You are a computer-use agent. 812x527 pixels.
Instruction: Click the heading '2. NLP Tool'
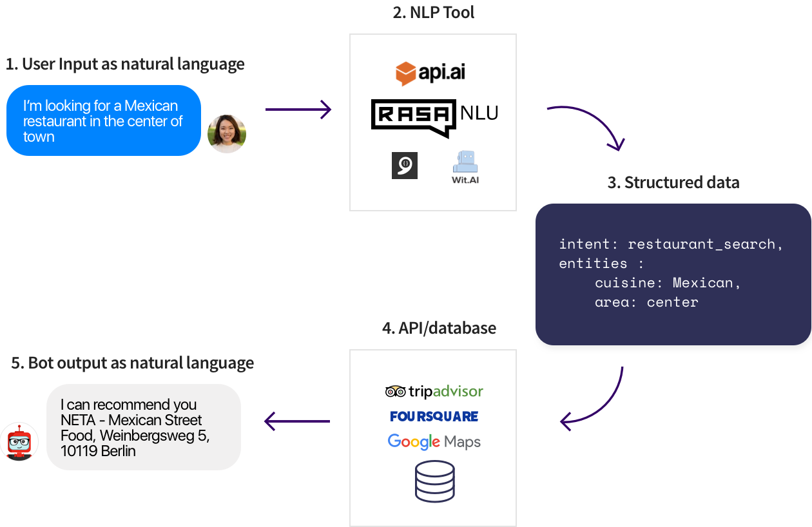click(x=433, y=12)
